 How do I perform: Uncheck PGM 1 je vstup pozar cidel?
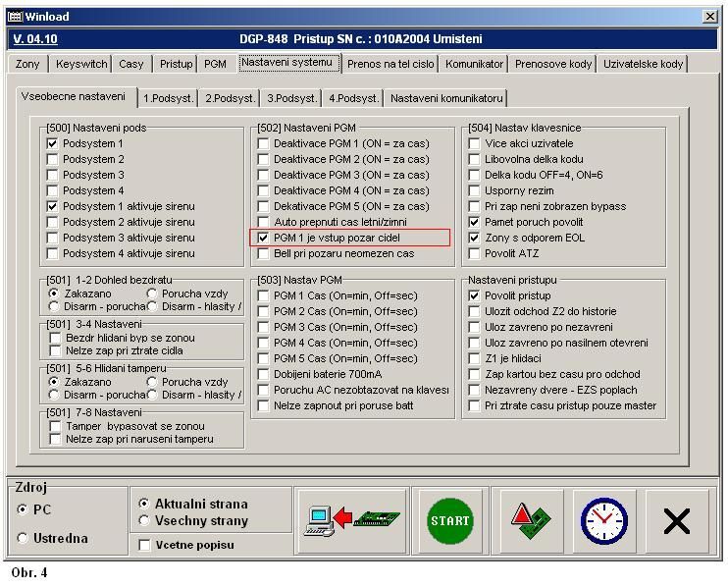(263, 238)
